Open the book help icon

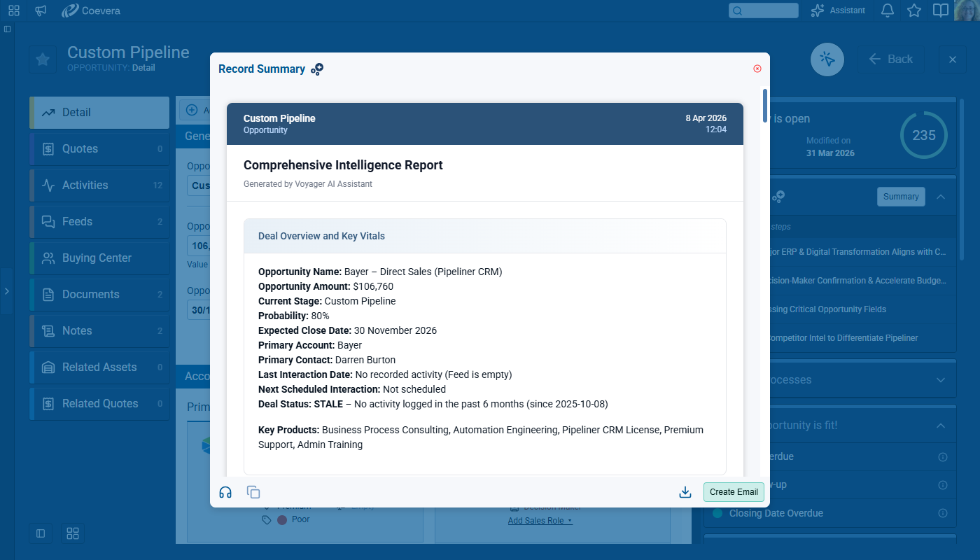click(x=941, y=10)
